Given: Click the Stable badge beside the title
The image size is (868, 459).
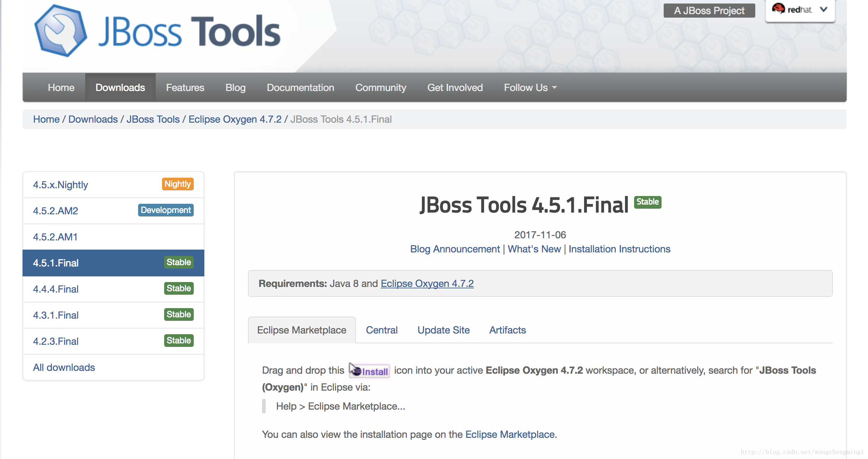Looking at the screenshot, I should coord(647,202).
